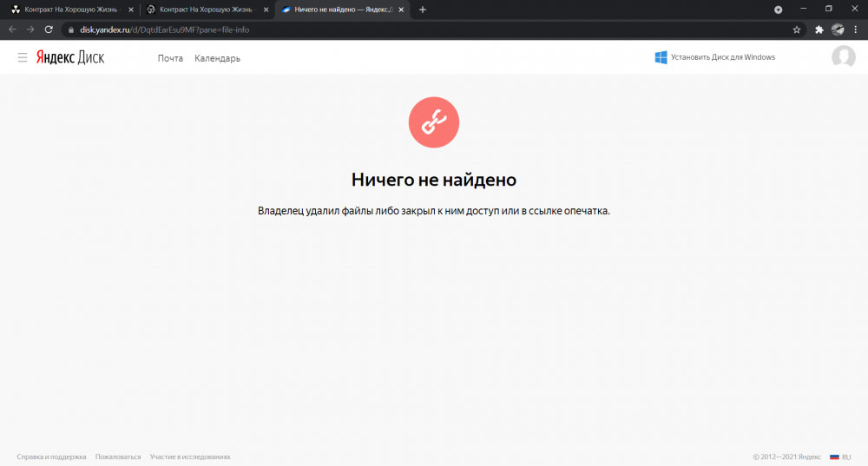Click the Яндекс Диск logo
The image size is (868, 466).
coord(70,57)
